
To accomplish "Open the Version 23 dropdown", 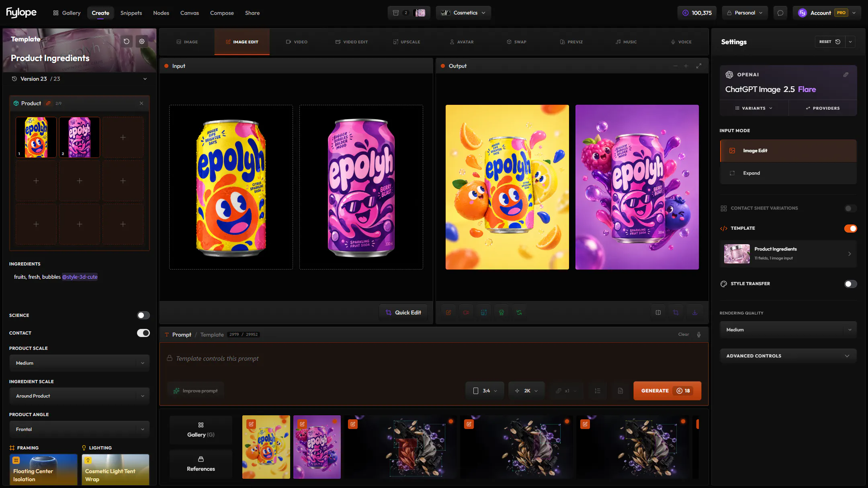I will [x=80, y=79].
